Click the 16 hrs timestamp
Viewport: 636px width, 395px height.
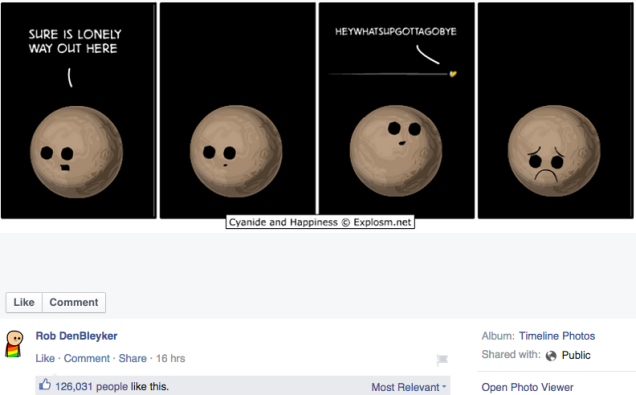pos(170,359)
